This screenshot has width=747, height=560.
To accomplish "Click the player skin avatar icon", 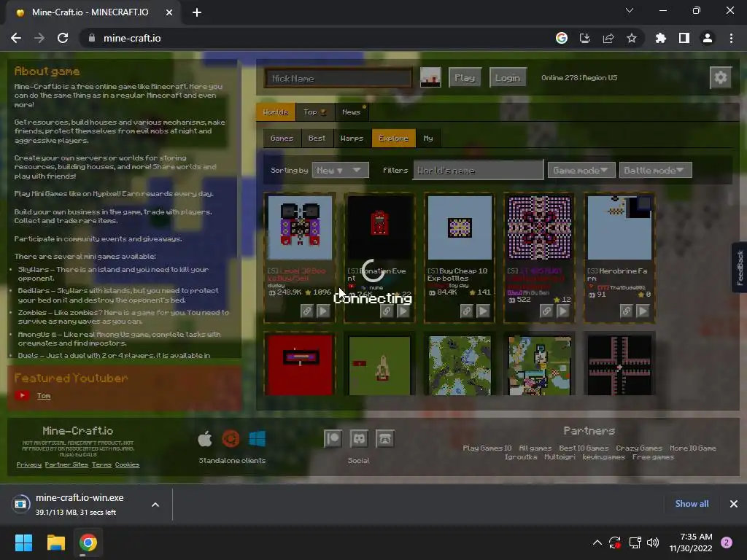I will (x=430, y=77).
